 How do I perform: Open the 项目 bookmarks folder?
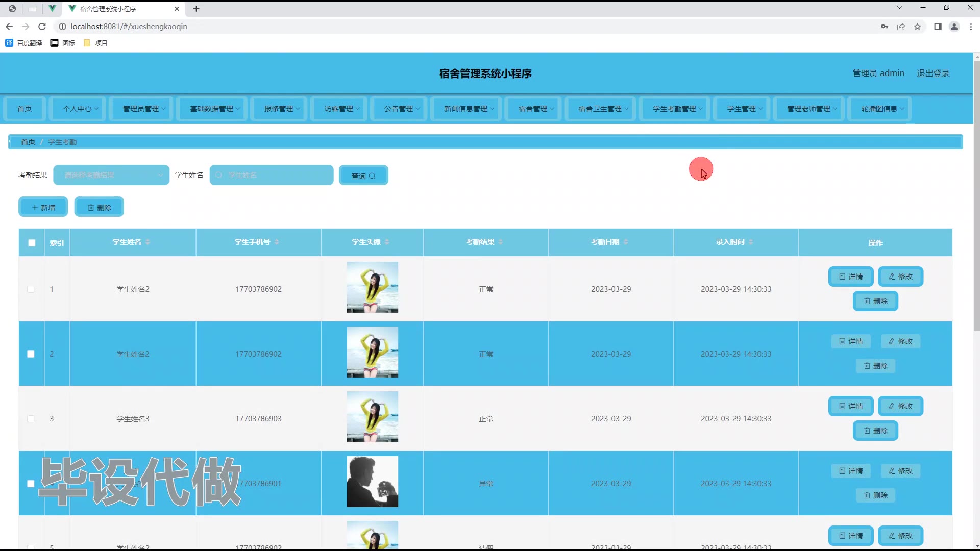(x=95, y=43)
